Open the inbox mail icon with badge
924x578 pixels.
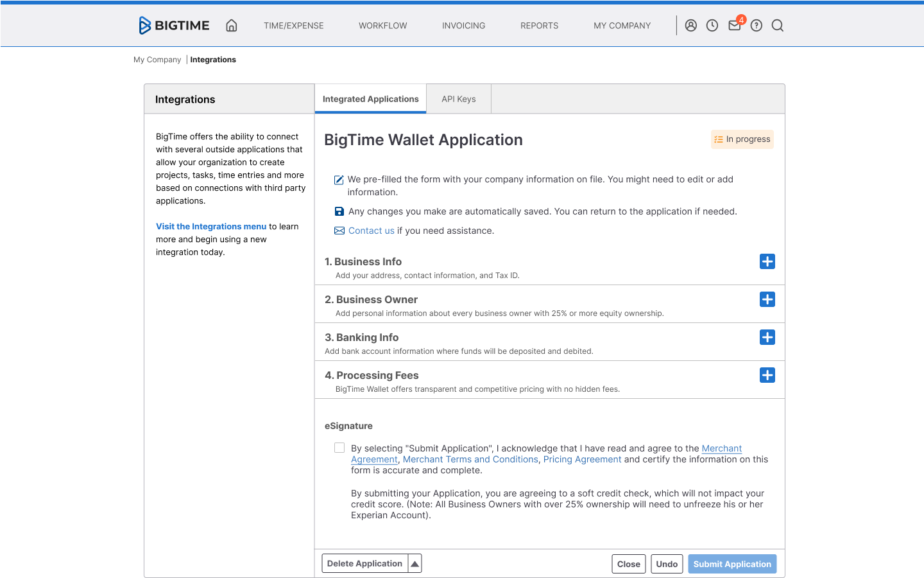736,24
